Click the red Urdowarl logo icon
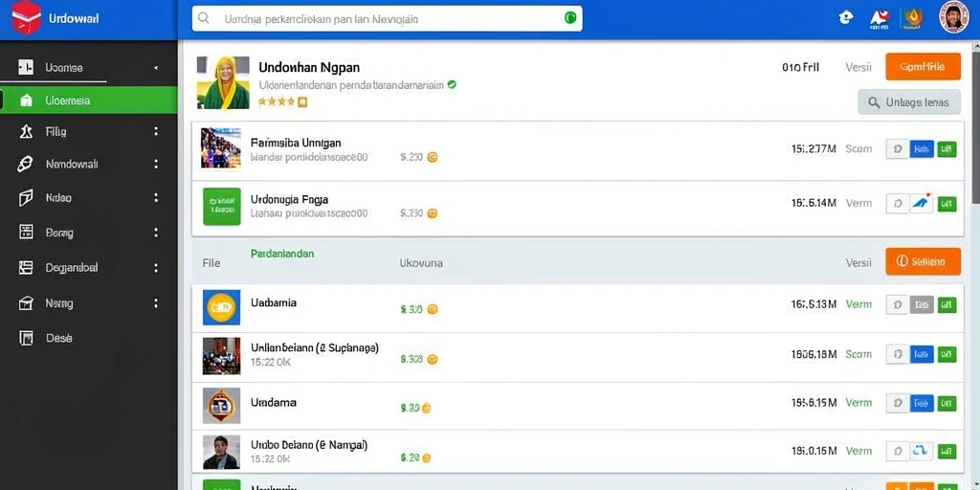 click(x=26, y=17)
